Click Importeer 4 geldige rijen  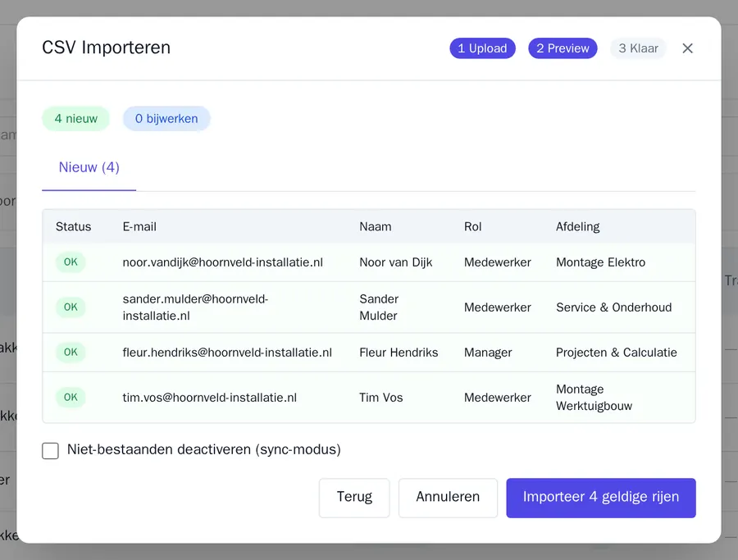coord(600,498)
